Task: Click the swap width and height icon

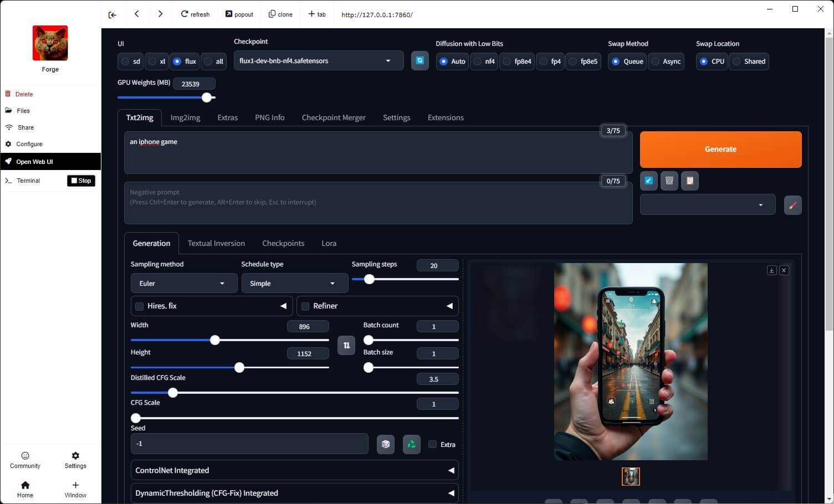Action: [346, 345]
